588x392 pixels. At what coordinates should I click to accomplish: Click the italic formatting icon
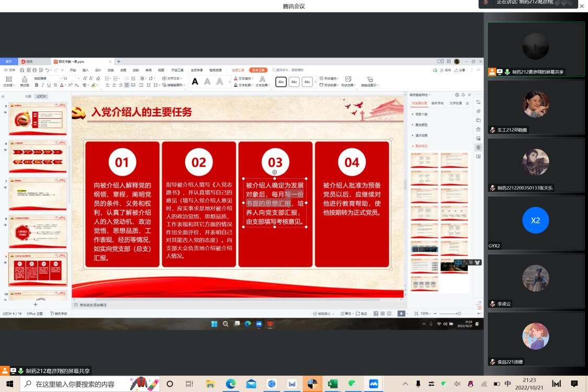click(x=43, y=85)
